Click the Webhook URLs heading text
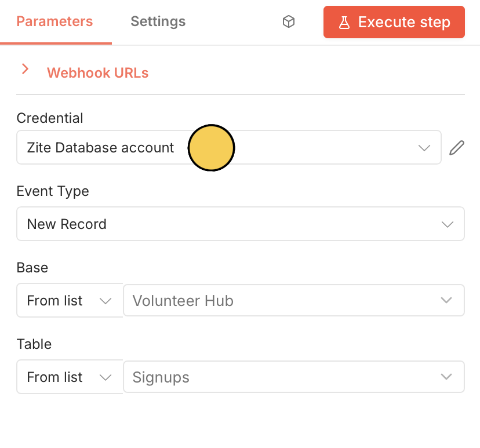 (97, 73)
